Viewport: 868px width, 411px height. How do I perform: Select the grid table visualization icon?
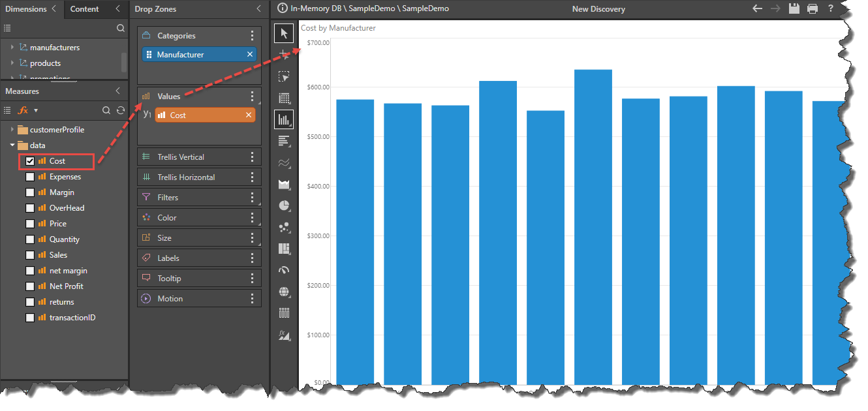[284, 99]
